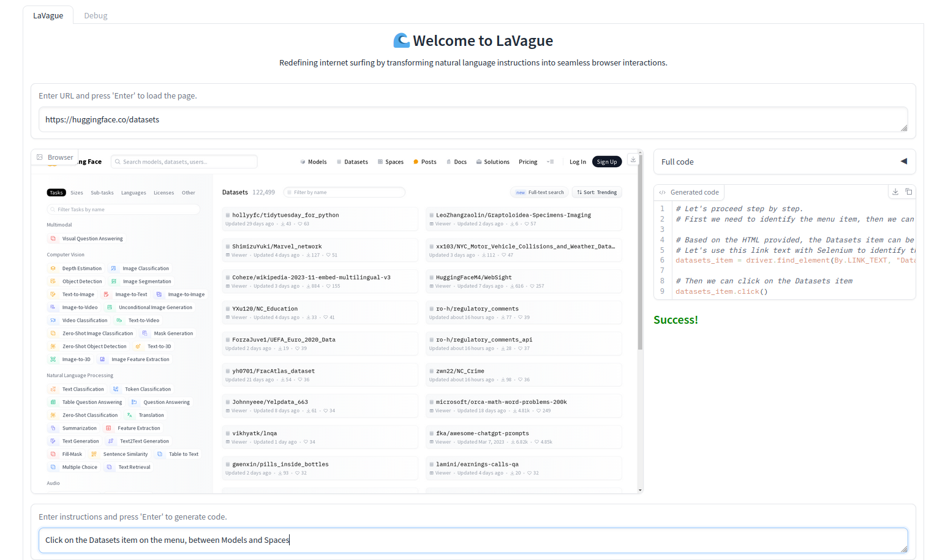Click the Image-to-Video task icon
This screenshot has width=937, height=560.
(53, 307)
